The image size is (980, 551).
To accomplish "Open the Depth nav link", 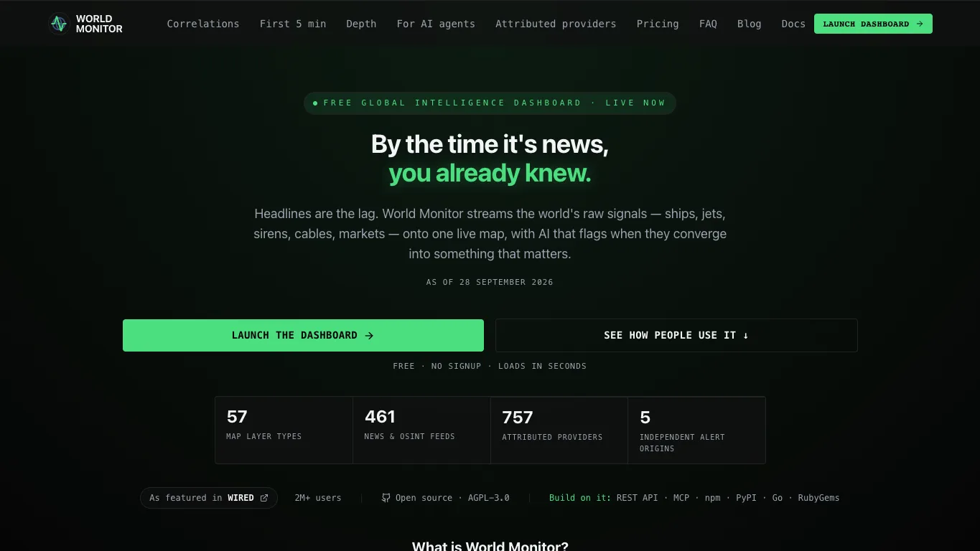I will tap(361, 24).
